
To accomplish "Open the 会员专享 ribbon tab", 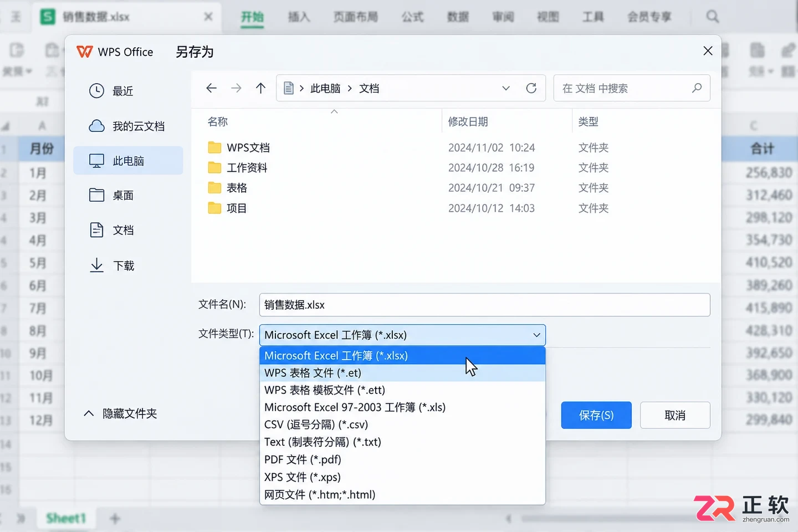I will coord(649,17).
